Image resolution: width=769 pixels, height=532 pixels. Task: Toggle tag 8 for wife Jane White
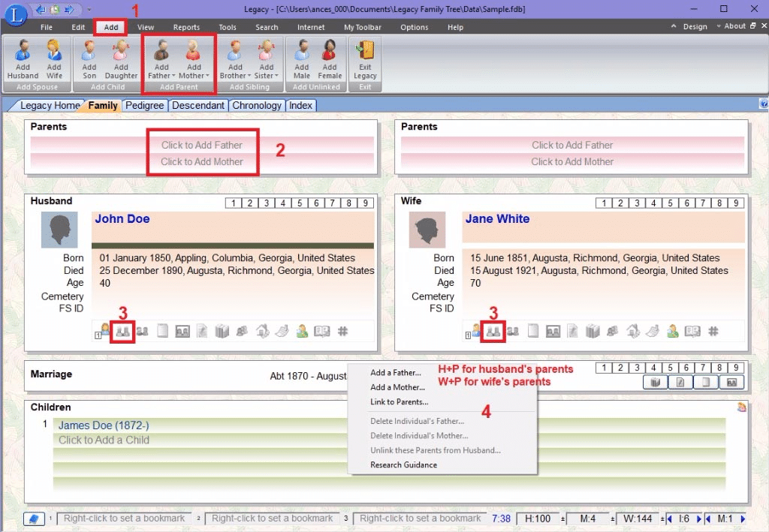(719, 203)
